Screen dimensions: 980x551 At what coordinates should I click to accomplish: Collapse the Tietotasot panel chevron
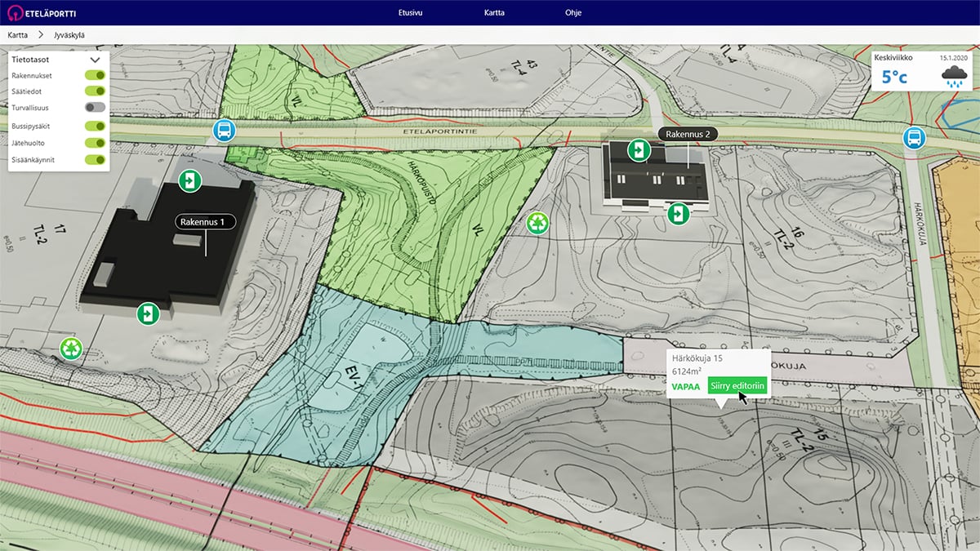(96, 60)
